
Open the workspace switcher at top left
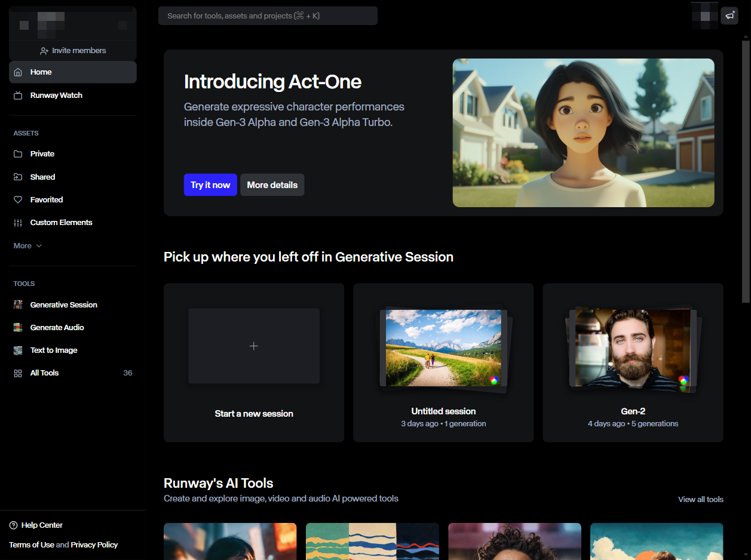pyautogui.click(x=73, y=25)
